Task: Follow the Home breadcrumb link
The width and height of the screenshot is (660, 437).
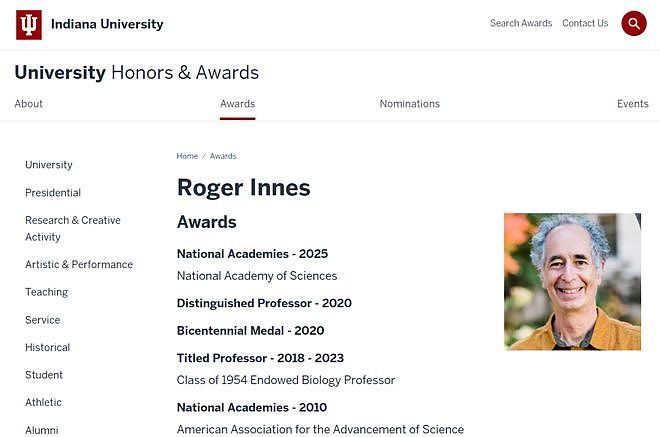Action: pos(187,156)
